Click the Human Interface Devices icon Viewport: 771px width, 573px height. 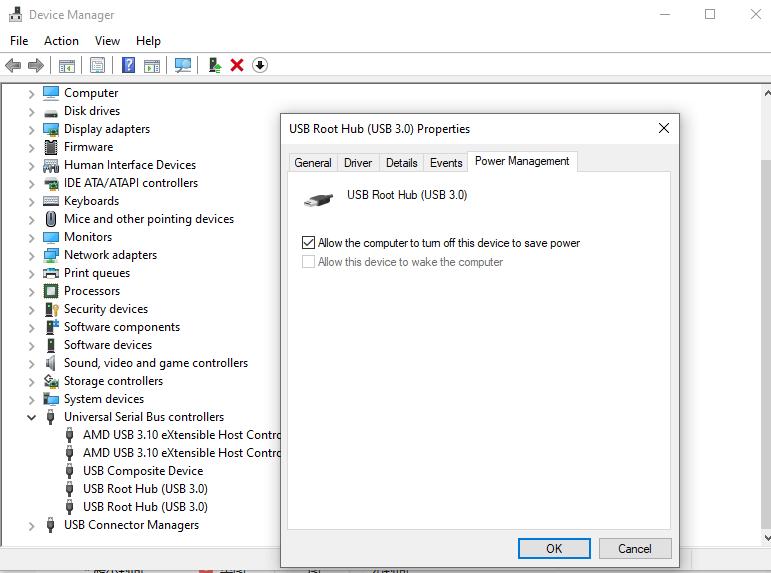coord(51,165)
